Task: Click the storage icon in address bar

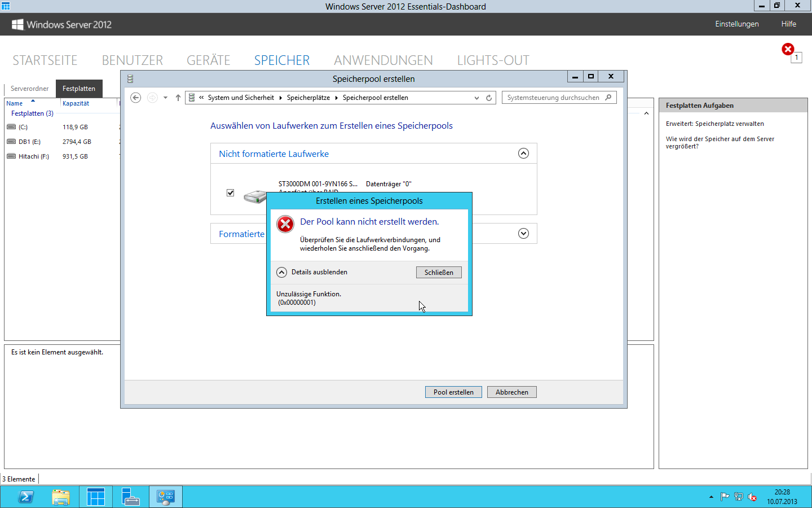Action: [x=192, y=98]
